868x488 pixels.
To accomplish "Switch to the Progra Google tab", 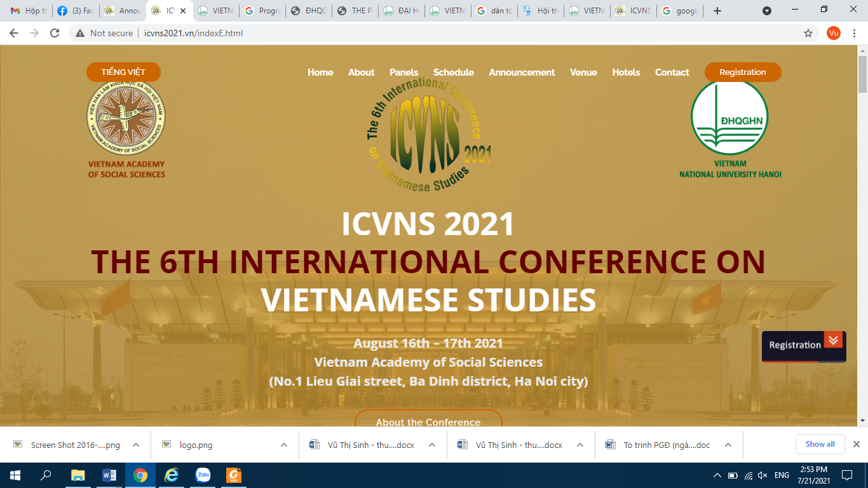I will tap(262, 11).
